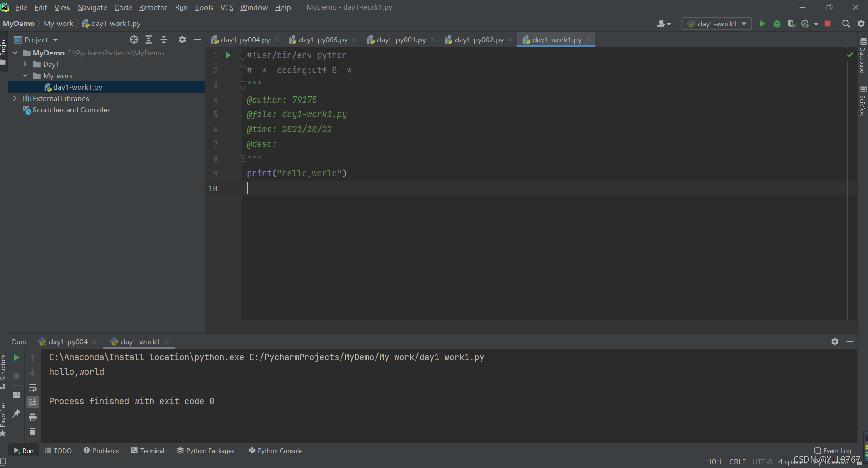Close the day1-py004.py editor tab
The width and height of the screenshot is (868, 468).
[277, 40]
